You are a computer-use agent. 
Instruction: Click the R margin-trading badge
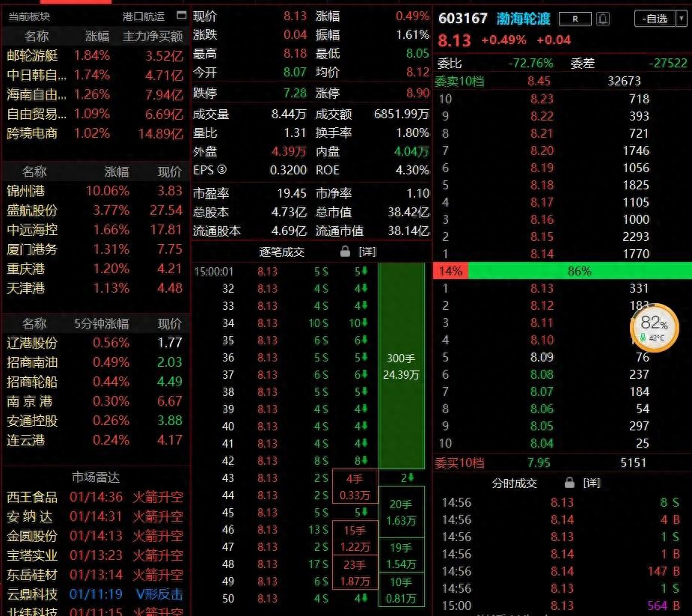575,19
